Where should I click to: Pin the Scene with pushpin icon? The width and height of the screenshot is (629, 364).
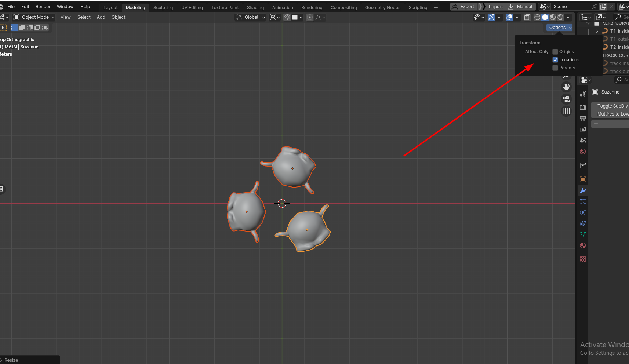595,7
